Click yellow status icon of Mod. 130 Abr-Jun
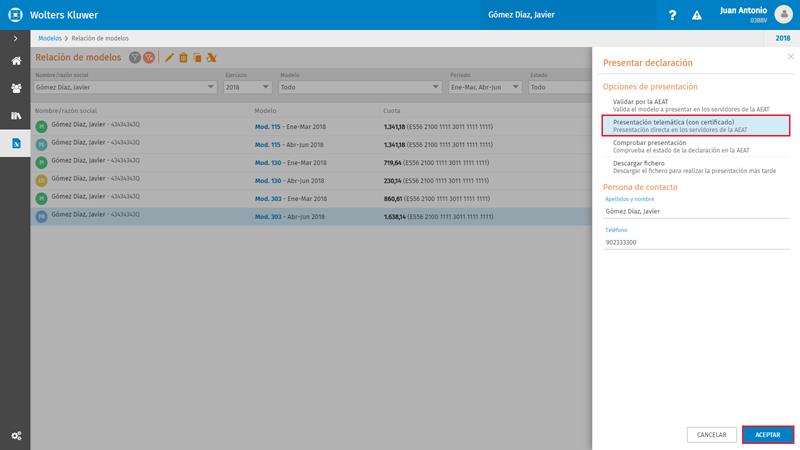Screen dimensions: 800x450 coord(41,180)
